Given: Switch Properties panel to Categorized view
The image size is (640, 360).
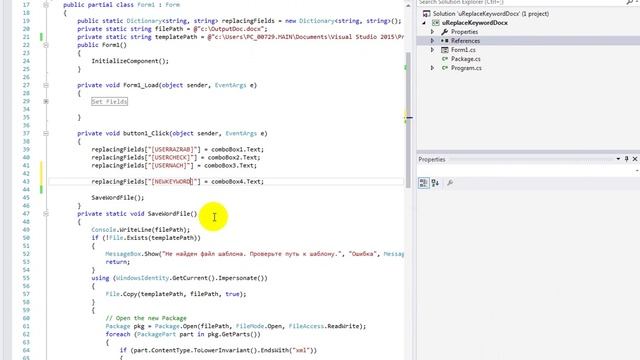Looking at the screenshot, I should (x=423, y=183).
